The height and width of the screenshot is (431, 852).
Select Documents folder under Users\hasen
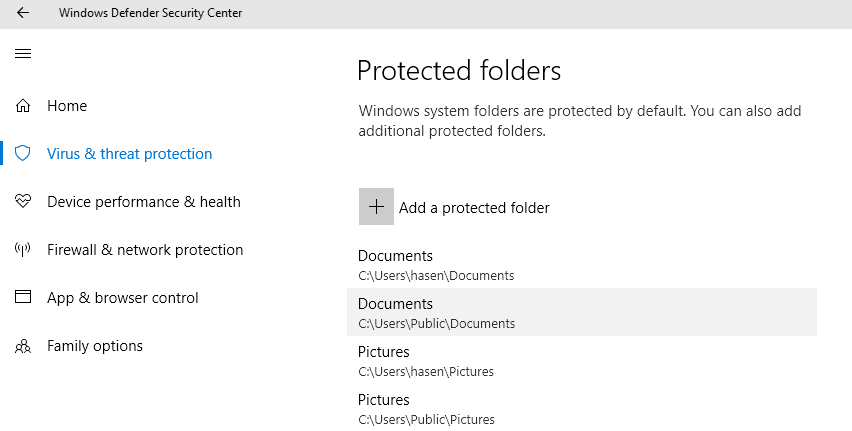436,265
